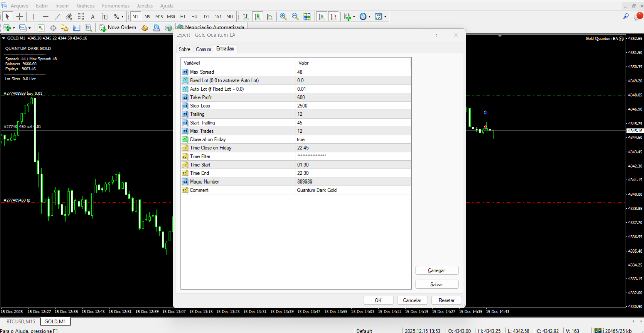This screenshot has height=333, width=644.
Task: Click the Carregar button
Action: [x=436, y=270]
